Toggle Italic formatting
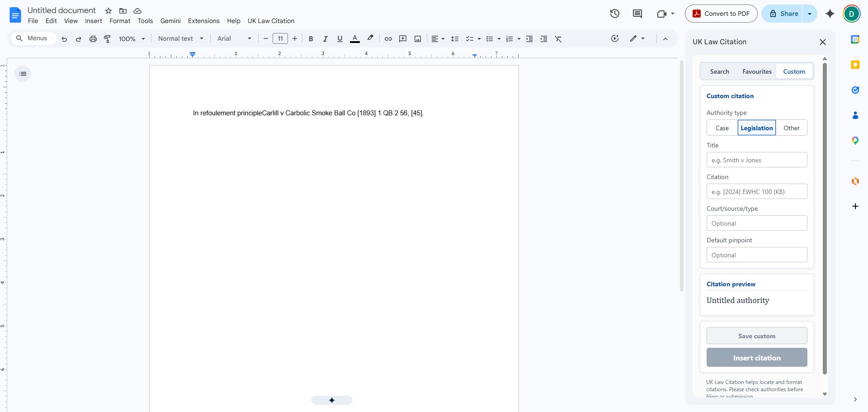 coord(325,39)
